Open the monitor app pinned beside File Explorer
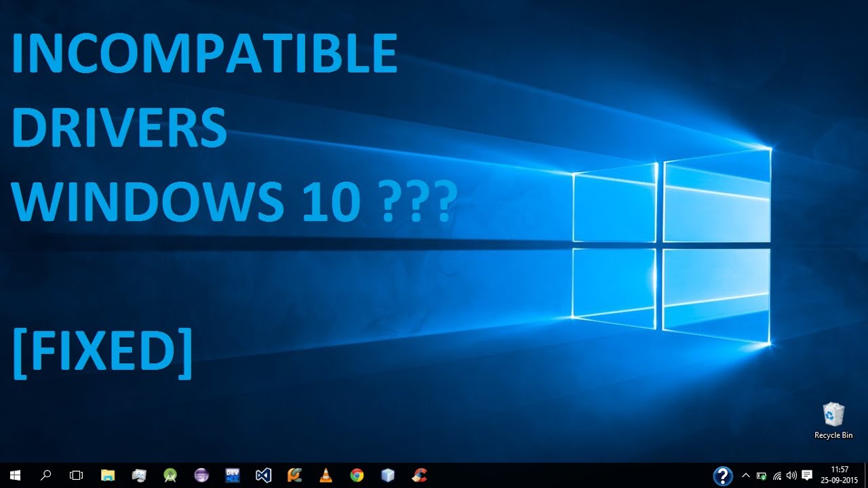Screen dimensions: 868x488 (x=139, y=475)
